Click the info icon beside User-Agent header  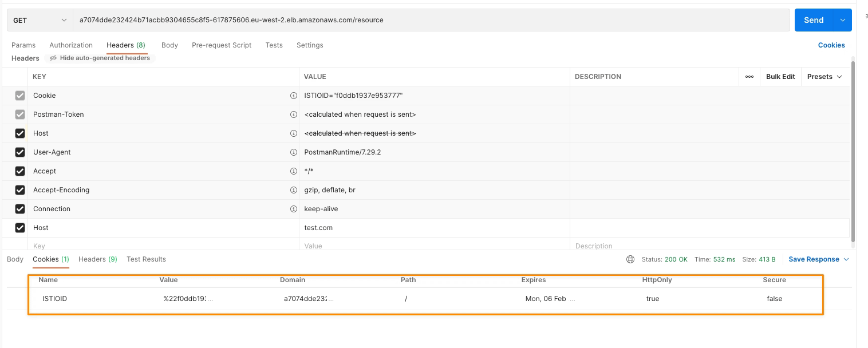pos(293,152)
